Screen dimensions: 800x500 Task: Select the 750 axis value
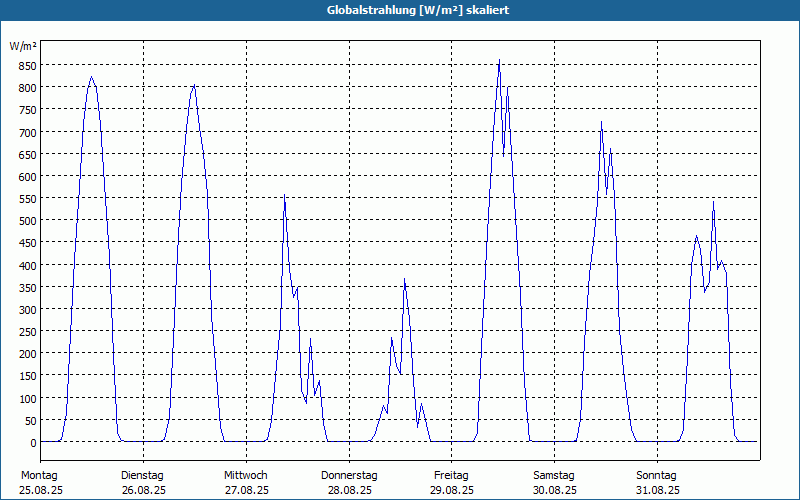(28, 110)
